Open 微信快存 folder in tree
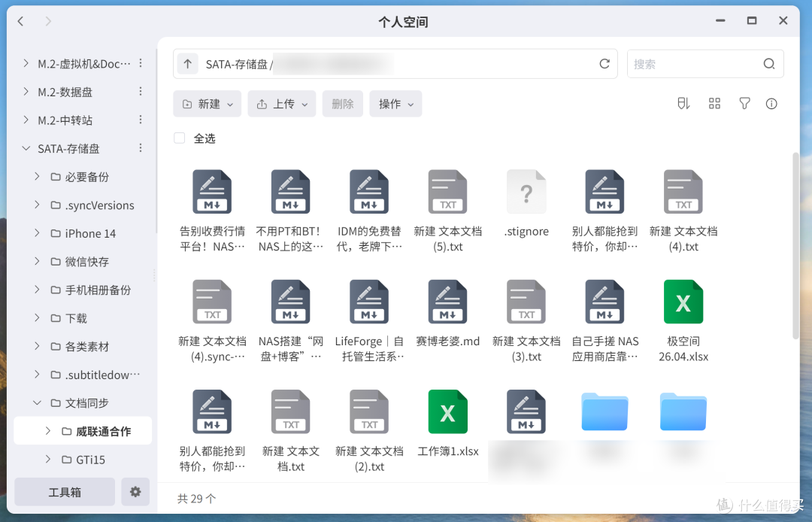This screenshot has height=522, width=812. [87, 262]
